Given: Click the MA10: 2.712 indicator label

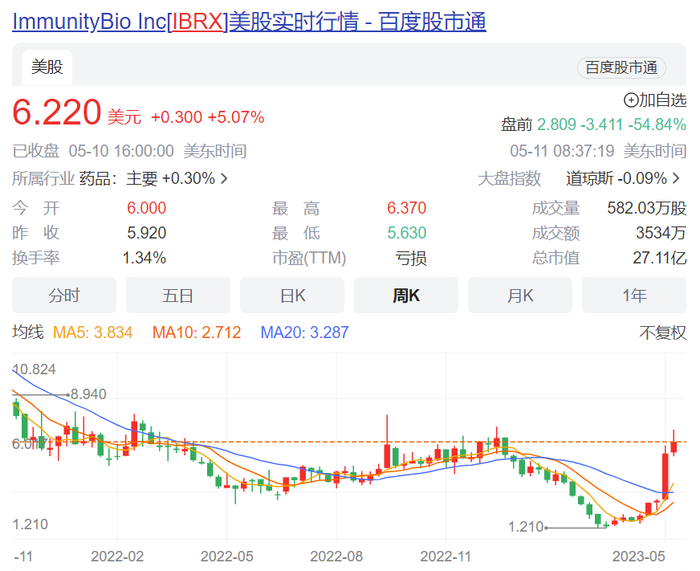Looking at the screenshot, I should (x=196, y=333).
